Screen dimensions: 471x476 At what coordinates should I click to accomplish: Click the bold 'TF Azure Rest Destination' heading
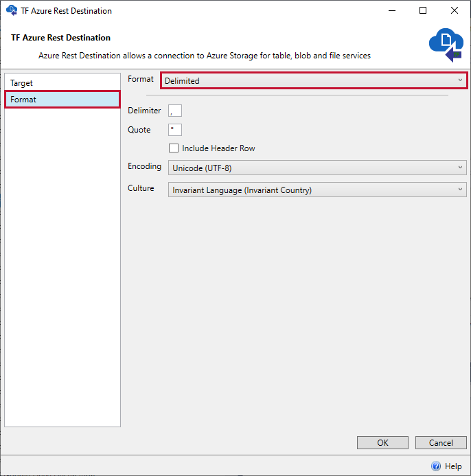coord(60,38)
